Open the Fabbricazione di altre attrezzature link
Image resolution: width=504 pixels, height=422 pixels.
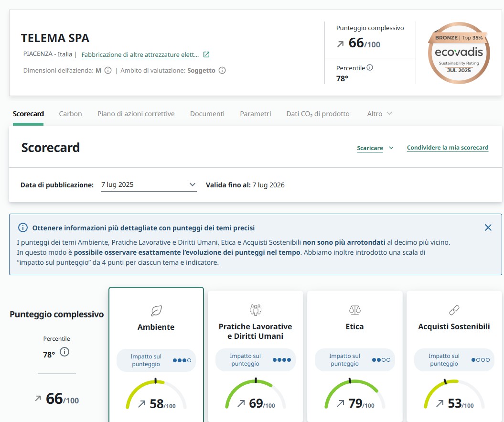[140, 55]
